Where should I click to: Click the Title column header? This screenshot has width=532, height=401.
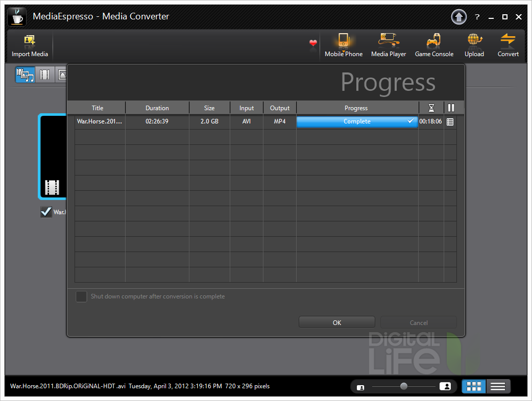98,108
